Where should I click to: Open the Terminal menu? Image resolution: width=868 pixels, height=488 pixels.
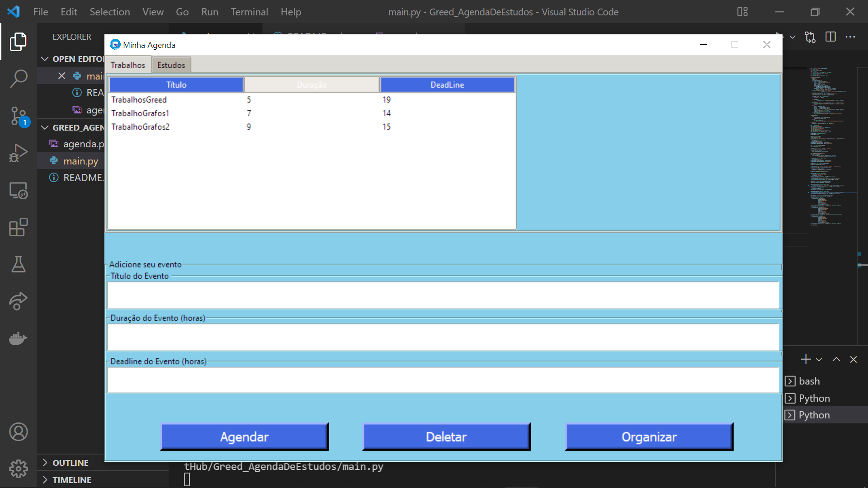coord(249,12)
